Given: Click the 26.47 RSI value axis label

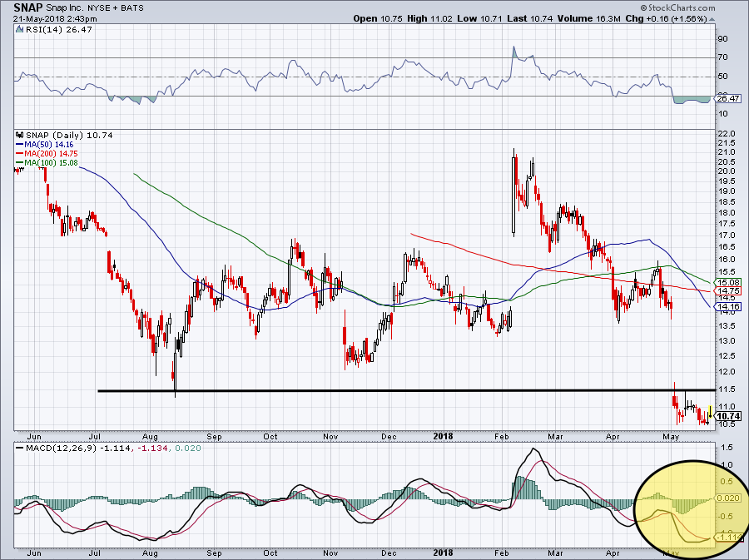Looking at the screenshot, I should click(728, 99).
